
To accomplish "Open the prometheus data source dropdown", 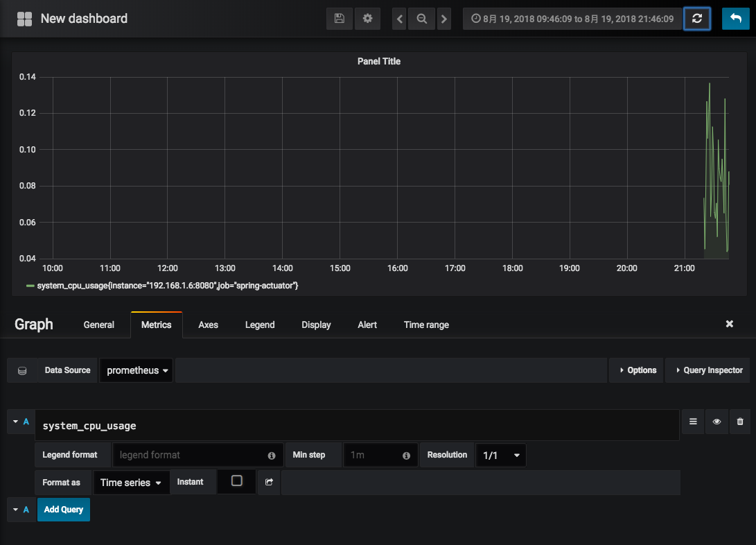I will 137,370.
